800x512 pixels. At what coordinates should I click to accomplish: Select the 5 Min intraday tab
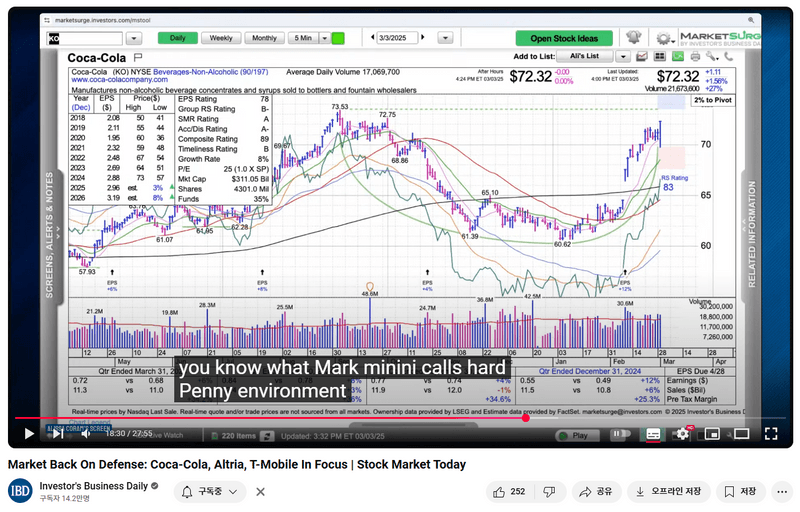click(x=303, y=38)
